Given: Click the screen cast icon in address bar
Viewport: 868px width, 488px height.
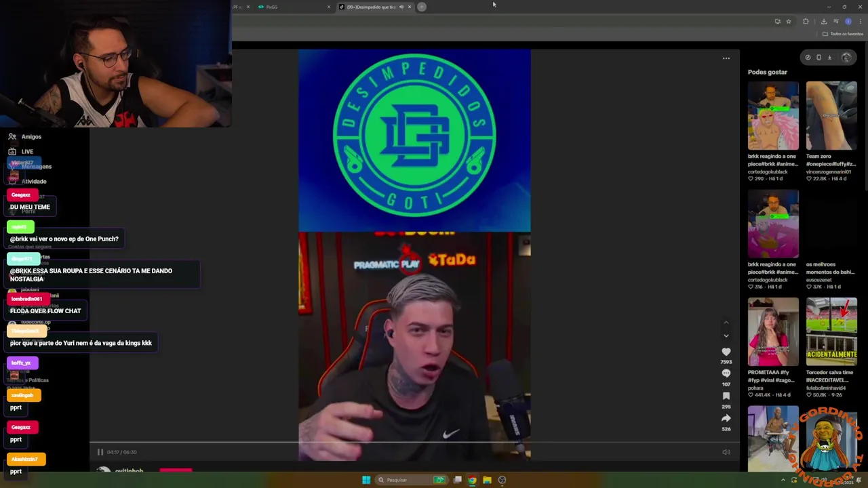Looking at the screenshot, I should coord(777,22).
